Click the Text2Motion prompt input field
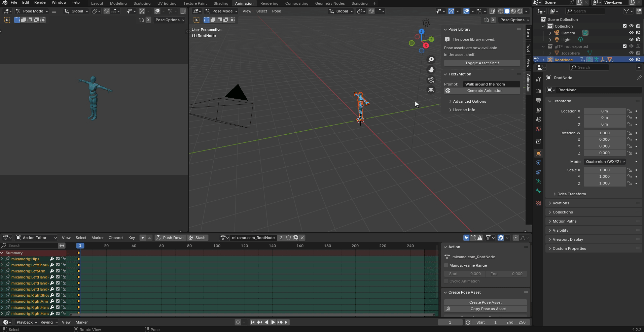This screenshot has width=644, height=332. coord(491,84)
